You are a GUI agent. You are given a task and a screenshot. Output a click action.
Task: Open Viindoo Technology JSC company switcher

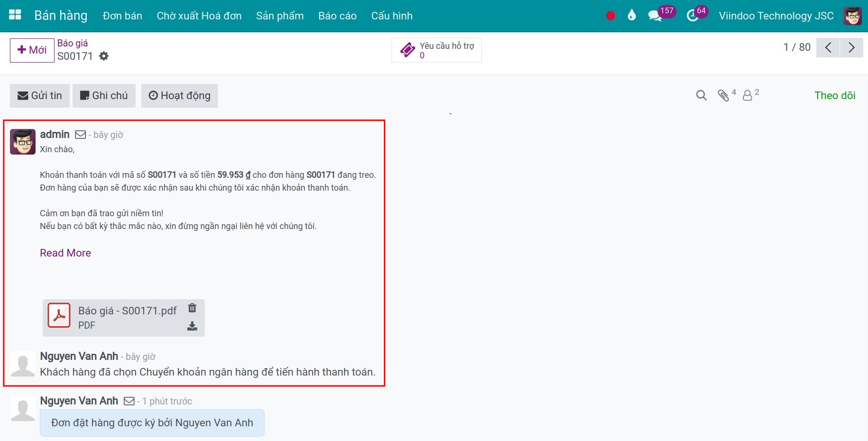pyautogui.click(x=776, y=16)
